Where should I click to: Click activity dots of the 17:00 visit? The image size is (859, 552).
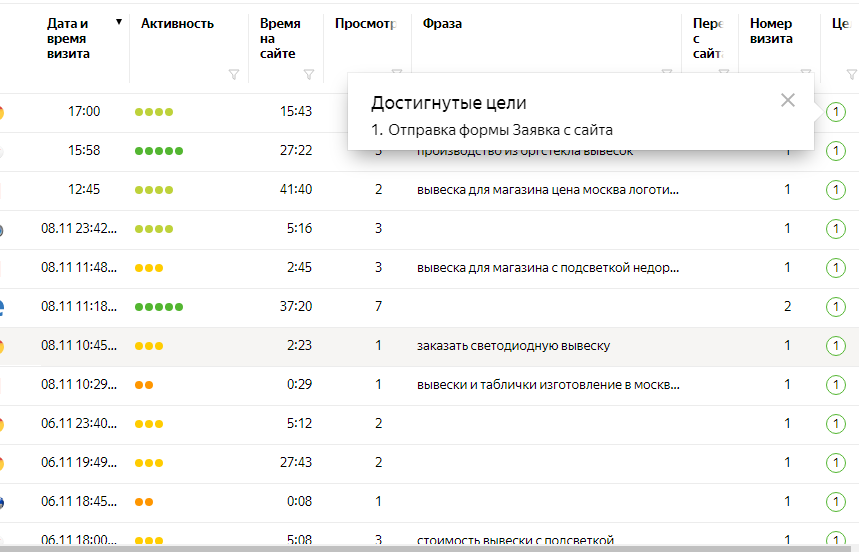(154, 112)
